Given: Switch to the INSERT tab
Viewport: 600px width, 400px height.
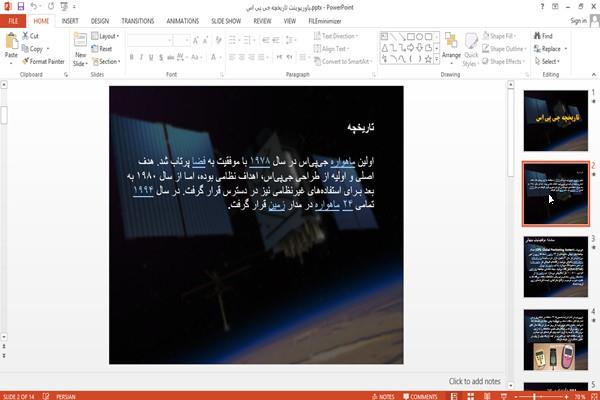Looking at the screenshot, I should point(70,21).
